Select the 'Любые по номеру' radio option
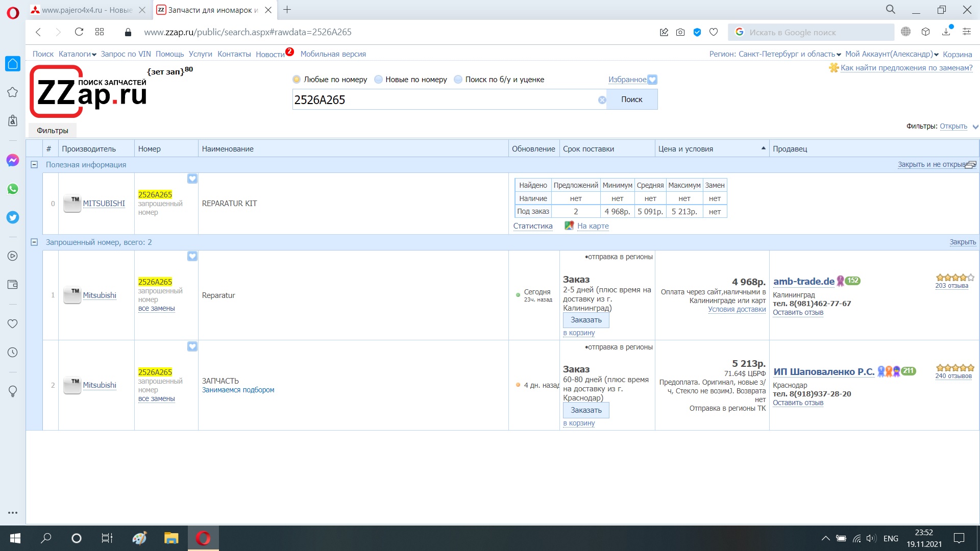Viewport: 980px width, 551px height. coord(297,80)
